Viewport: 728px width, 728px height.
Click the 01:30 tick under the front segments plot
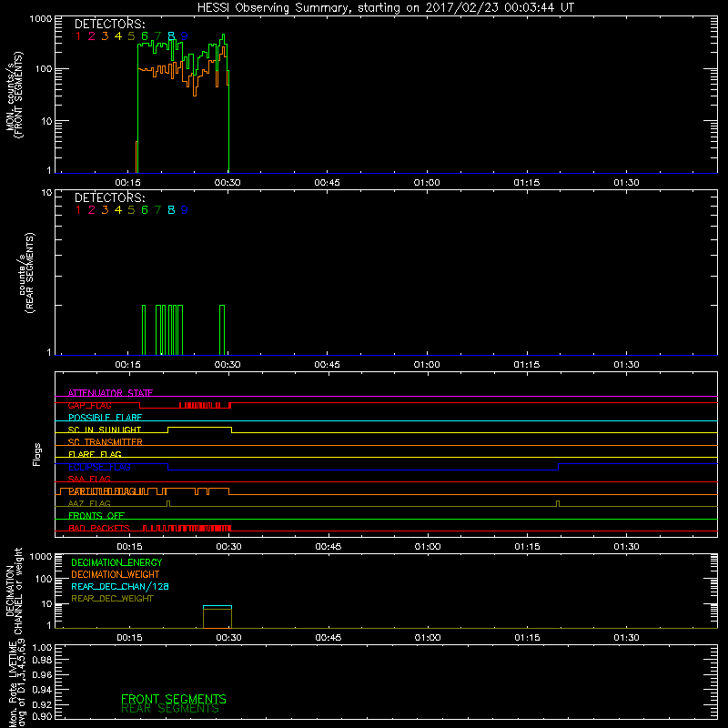(x=626, y=183)
